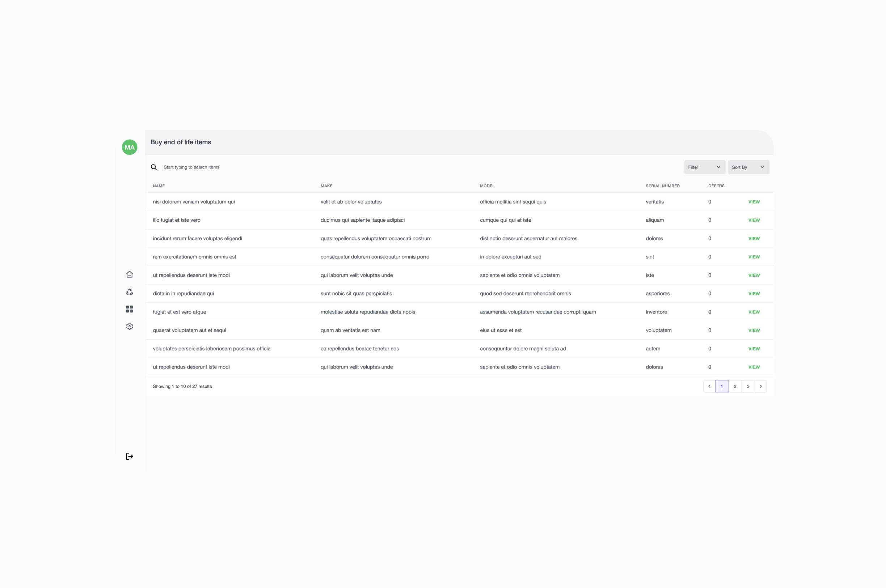Viewport: 886px width, 588px height.
Task: View the 'dicta in in repudiandae qui' item
Action: pyautogui.click(x=754, y=294)
